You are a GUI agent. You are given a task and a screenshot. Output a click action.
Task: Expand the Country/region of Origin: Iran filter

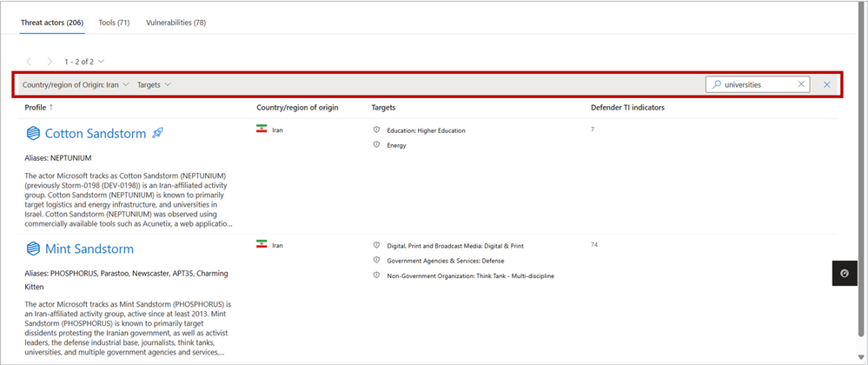pos(76,85)
